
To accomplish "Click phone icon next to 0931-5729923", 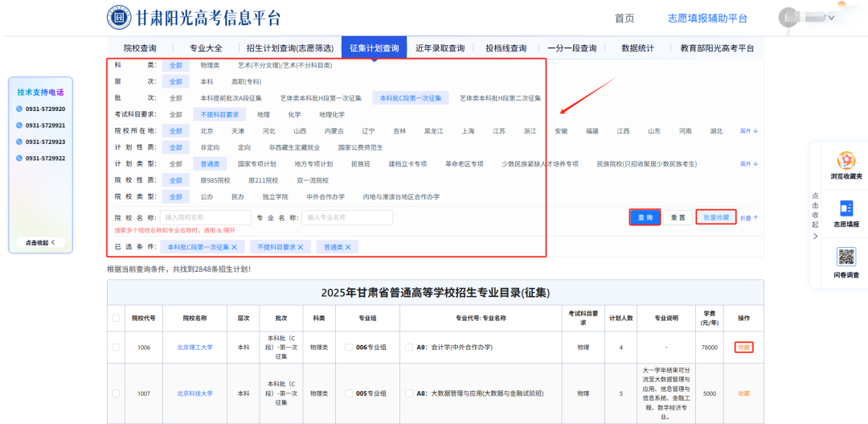I will (x=19, y=142).
